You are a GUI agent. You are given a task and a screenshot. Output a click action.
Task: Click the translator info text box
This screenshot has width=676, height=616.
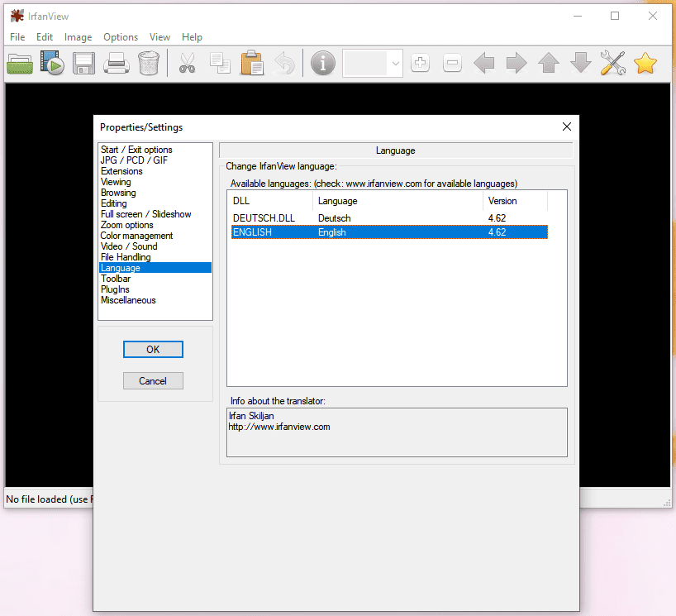pos(397,432)
